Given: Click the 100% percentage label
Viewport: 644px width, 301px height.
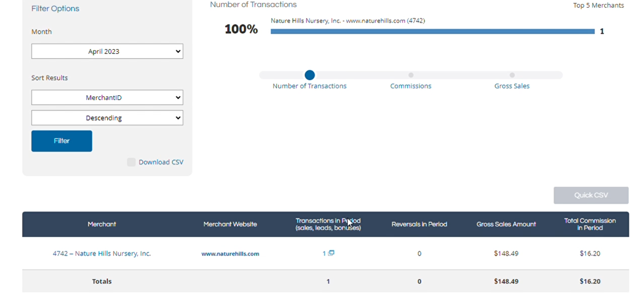Looking at the screenshot, I should click(x=241, y=29).
